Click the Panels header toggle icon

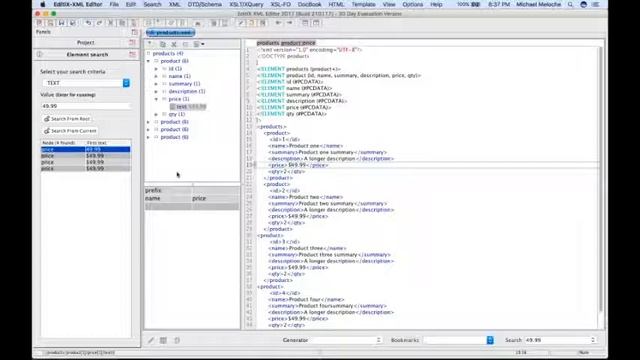135,32
